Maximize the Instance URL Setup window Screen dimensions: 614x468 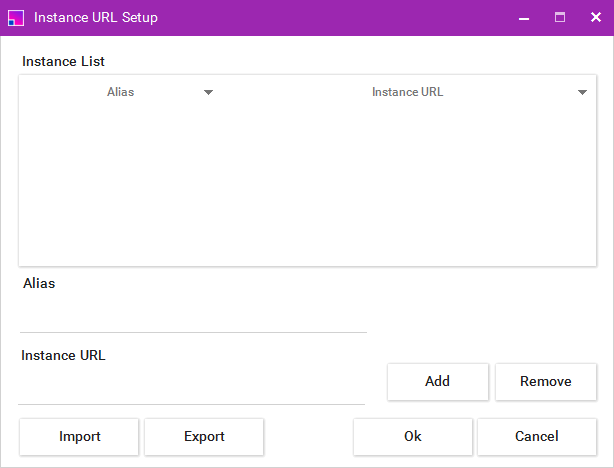[x=560, y=18]
